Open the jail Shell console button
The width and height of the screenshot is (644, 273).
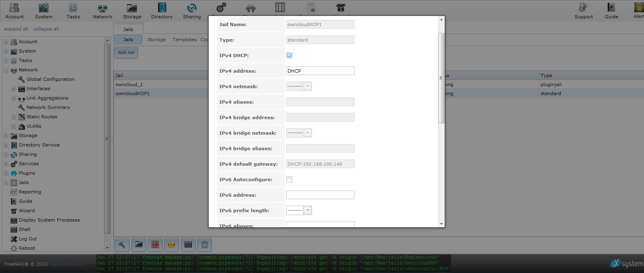click(188, 244)
